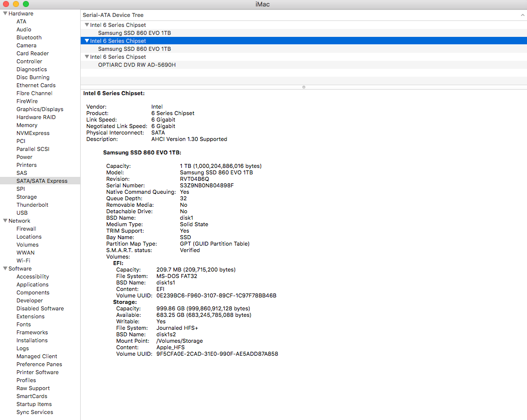Collapse the Intel chipset above OPTIARC DVD

click(x=87, y=57)
